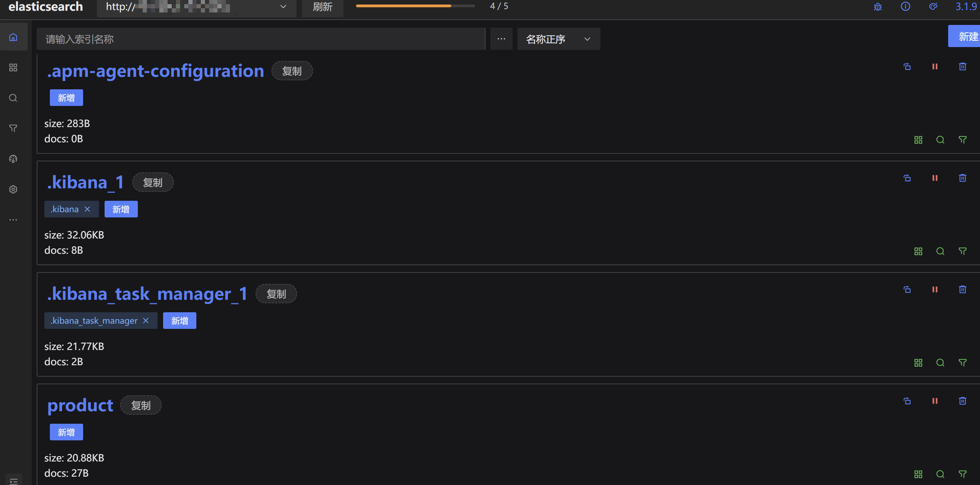Collapse the sidebar with the bottom menu icon
Image resolution: width=980 pixels, height=485 pixels.
point(14,481)
